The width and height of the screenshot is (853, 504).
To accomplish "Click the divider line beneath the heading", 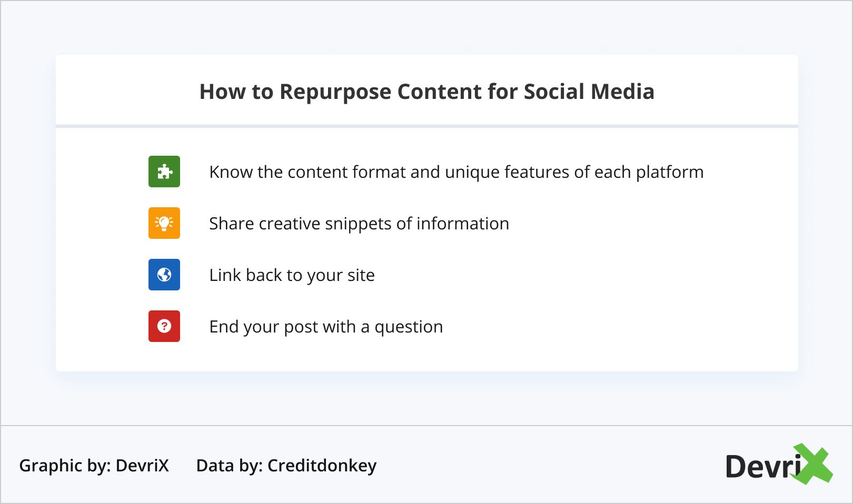I will (x=426, y=126).
